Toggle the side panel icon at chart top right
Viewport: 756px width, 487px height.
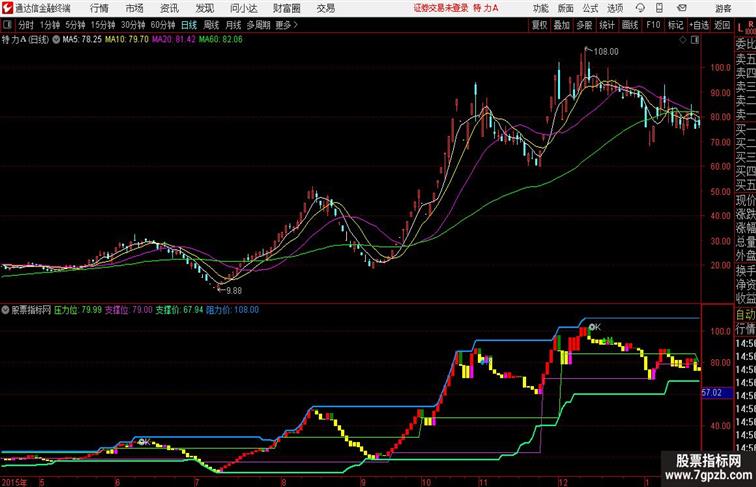point(694,40)
